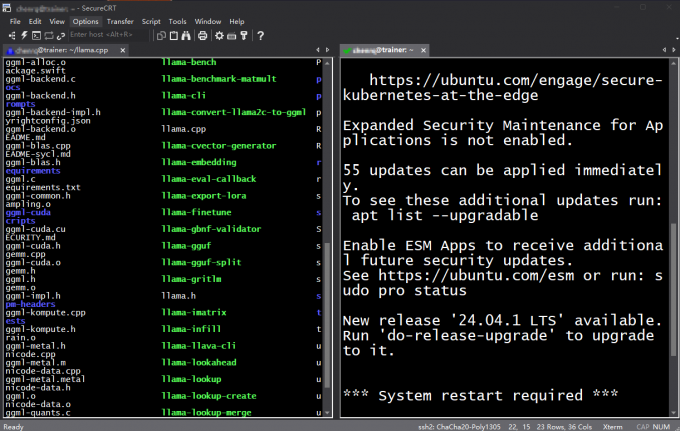This screenshot has height=431, width=680.
Task: Click the llama-eval-callback entry
Action: (x=209, y=179)
